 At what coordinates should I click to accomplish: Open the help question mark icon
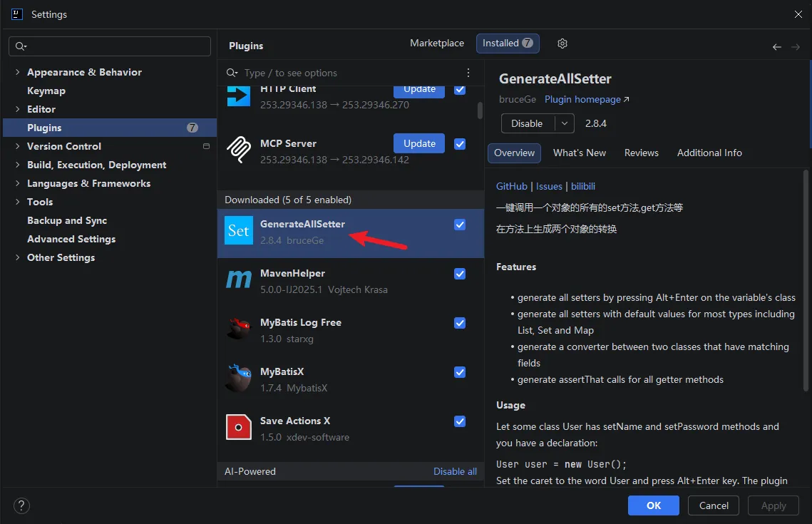click(21, 505)
